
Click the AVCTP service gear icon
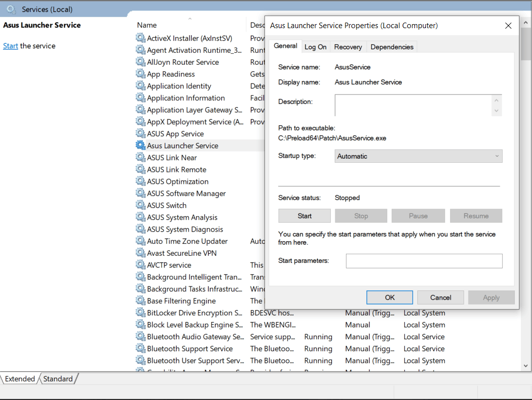point(140,264)
